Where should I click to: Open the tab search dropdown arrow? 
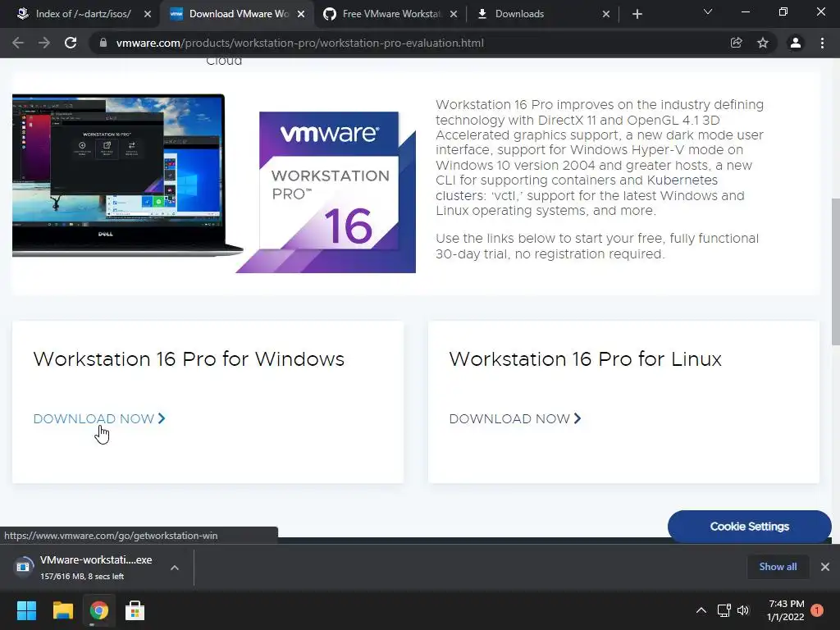708,11
